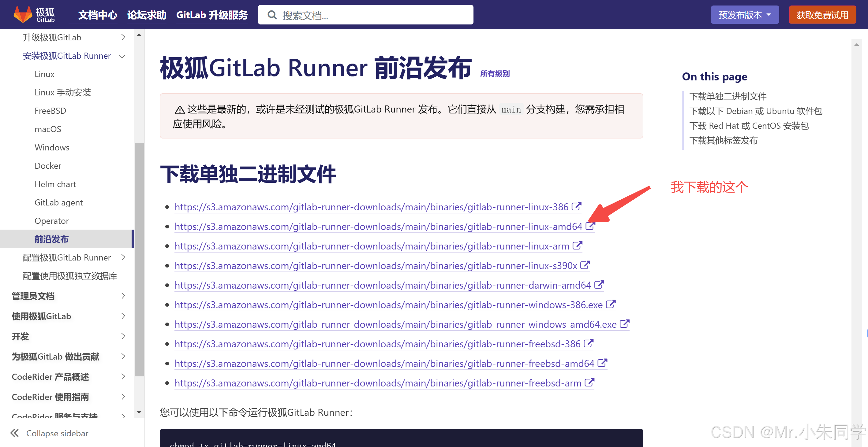Click page scrollbar up arrow
Image resolution: width=868 pixels, height=447 pixels.
coord(856,44)
